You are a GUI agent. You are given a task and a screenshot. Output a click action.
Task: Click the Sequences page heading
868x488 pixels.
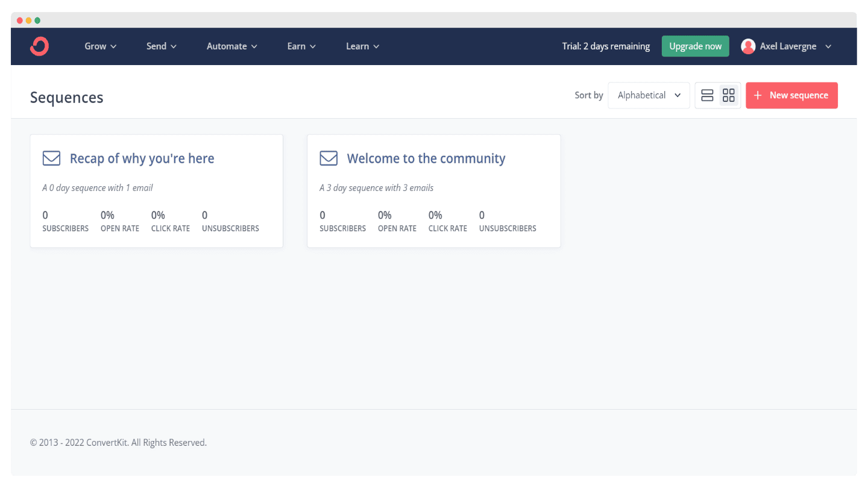67,98
